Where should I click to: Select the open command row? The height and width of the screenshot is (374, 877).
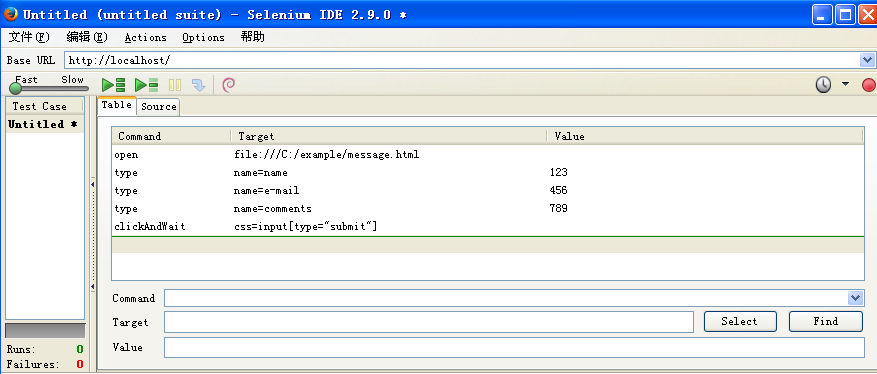(488, 154)
